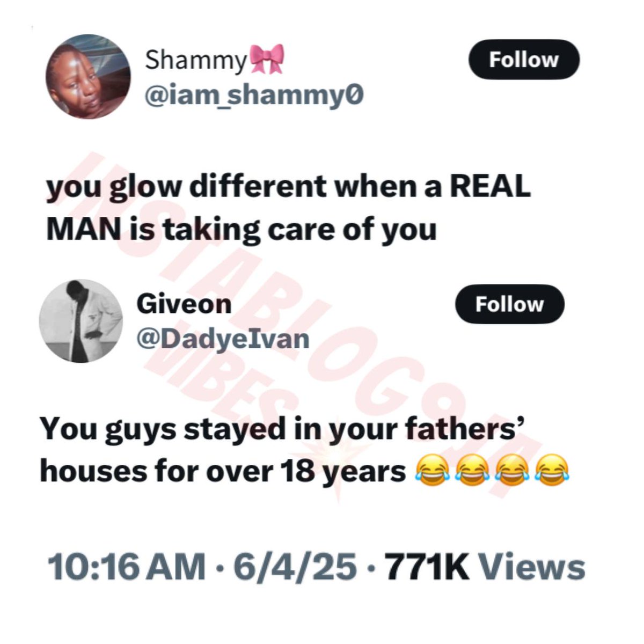Screen dimensions: 644x644
Task: Open the 771K Views count
Action: [484, 568]
